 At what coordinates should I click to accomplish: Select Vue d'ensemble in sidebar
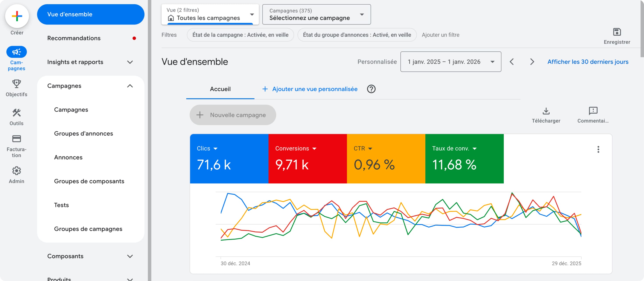coord(90,14)
